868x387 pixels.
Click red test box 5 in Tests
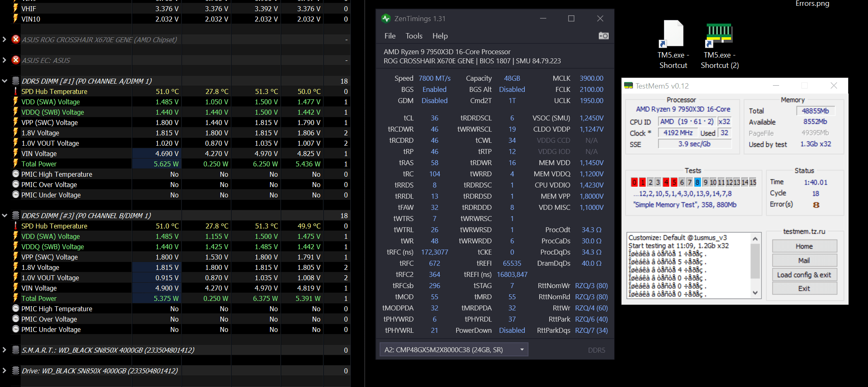pyautogui.click(x=674, y=182)
